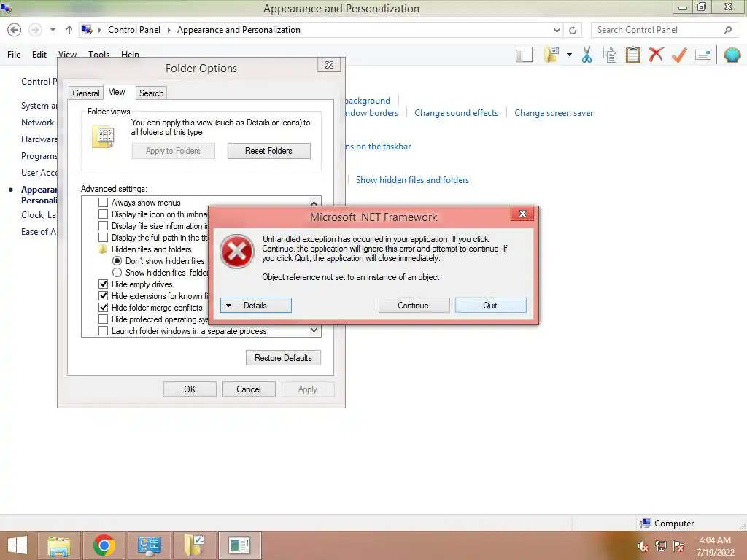Click Continue in the .NET error dialog

[x=414, y=306]
